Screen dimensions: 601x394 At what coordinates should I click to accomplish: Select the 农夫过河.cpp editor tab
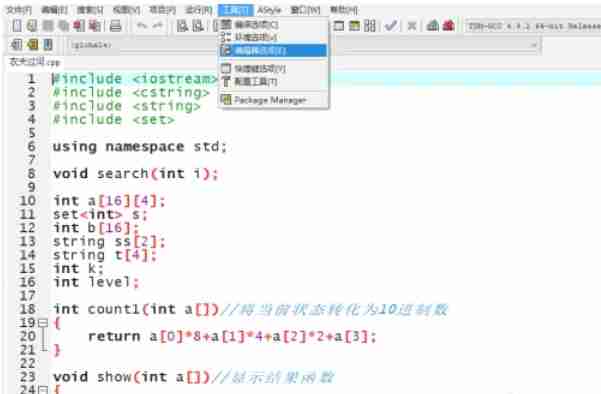click(x=34, y=62)
